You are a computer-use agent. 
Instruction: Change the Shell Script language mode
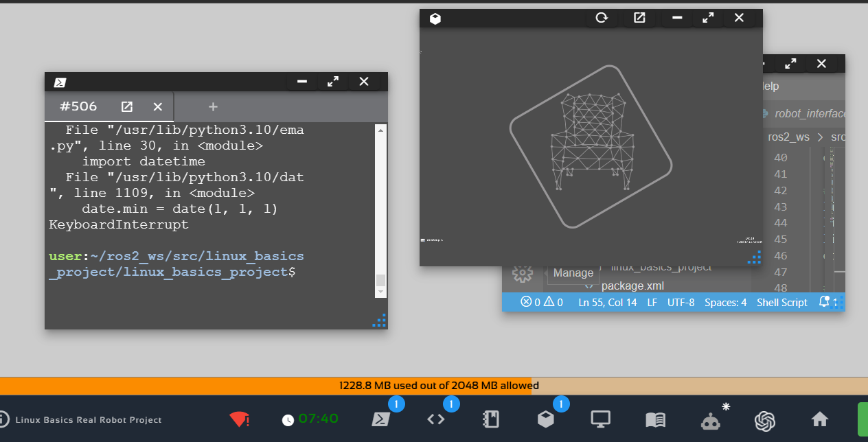pyautogui.click(x=781, y=302)
